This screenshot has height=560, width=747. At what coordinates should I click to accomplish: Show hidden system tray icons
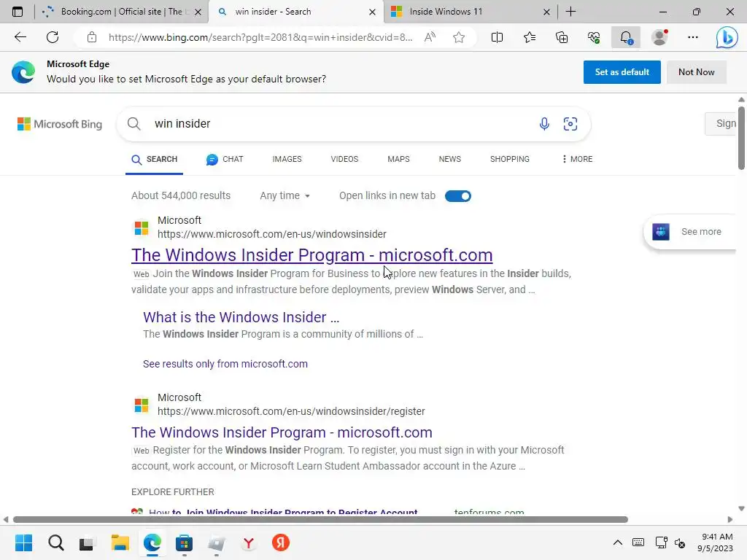pyautogui.click(x=617, y=542)
